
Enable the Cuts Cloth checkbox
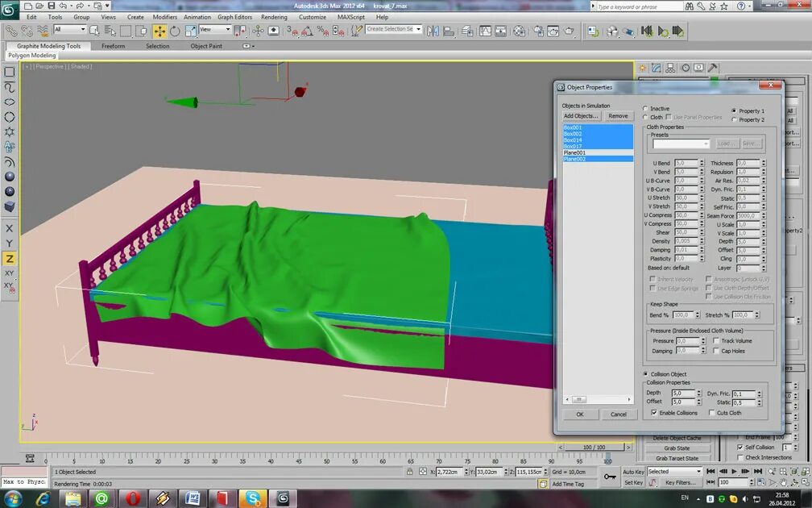713,412
